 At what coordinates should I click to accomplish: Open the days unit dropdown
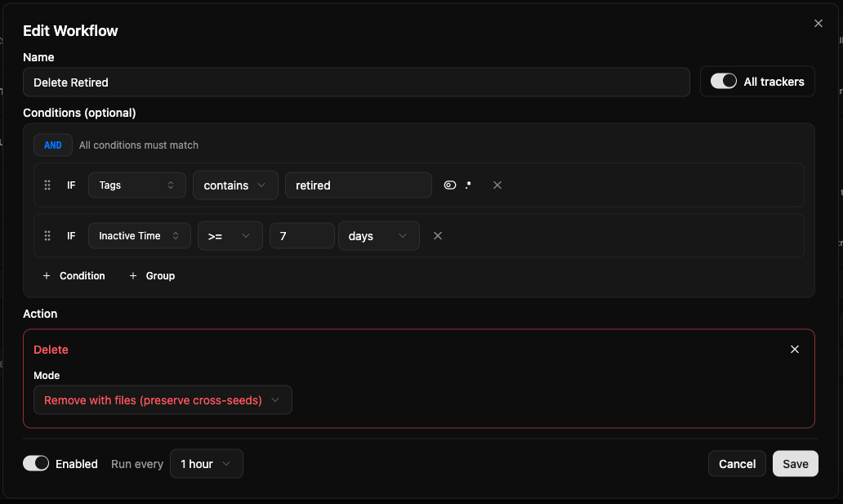[x=378, y=236]
